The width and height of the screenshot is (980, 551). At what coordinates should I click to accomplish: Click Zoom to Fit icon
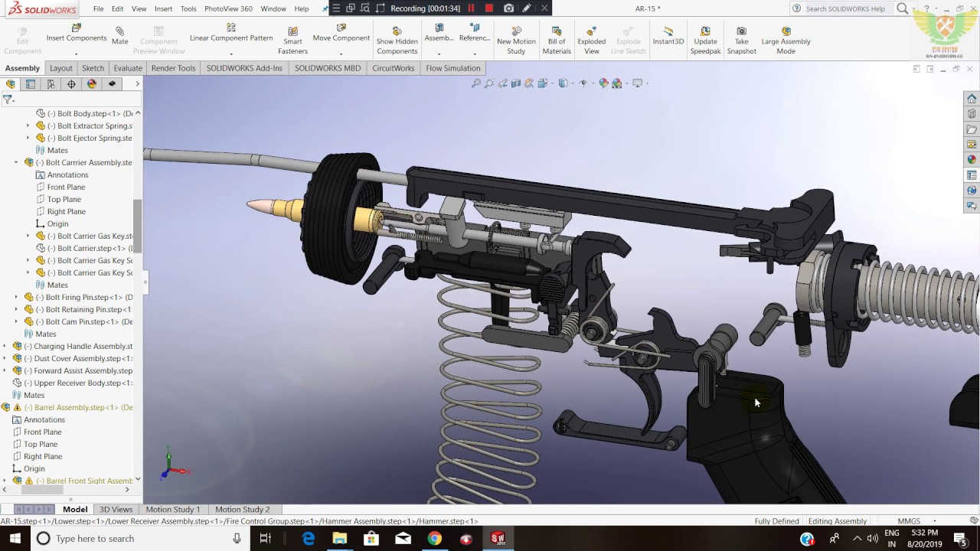[476, 83]
